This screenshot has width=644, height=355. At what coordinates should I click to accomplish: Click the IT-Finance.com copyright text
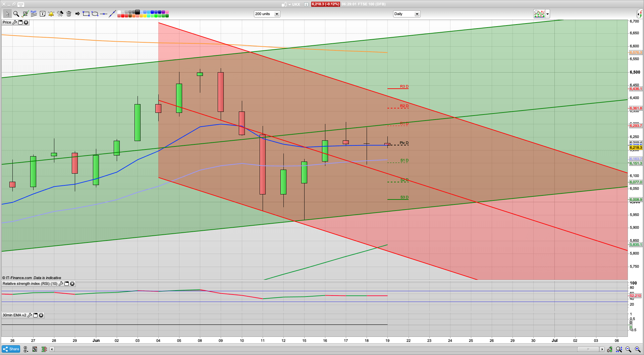tap(17, 278)
